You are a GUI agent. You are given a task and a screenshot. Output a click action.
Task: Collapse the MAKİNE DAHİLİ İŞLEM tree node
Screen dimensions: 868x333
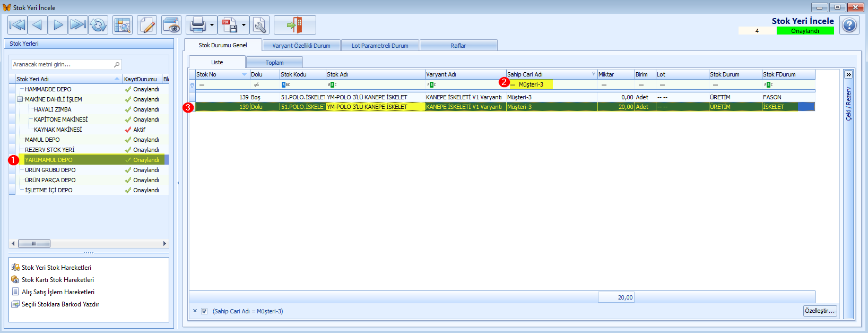(x=20, y=99)
